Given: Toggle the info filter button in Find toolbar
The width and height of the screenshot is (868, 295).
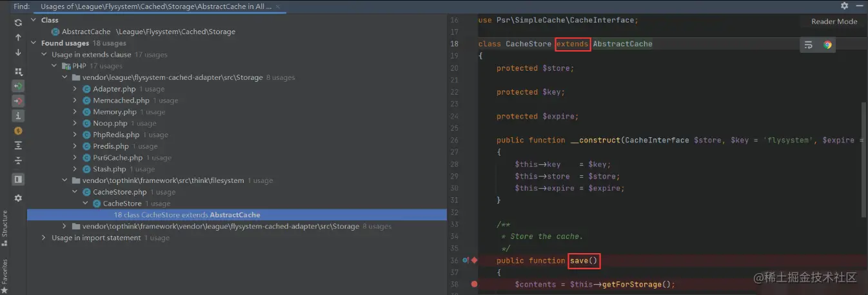Looking at the screenshot, I should click(x=18, y=116).
